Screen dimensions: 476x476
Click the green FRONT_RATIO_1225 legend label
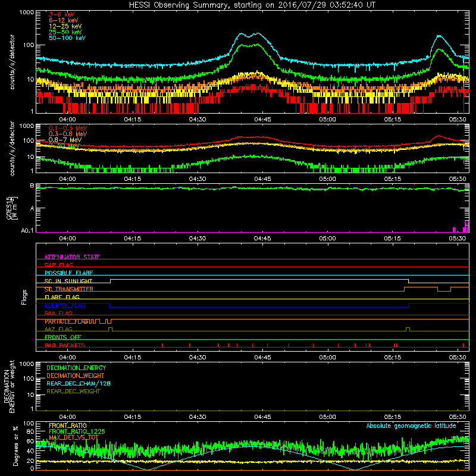click(x=77, y=431)
